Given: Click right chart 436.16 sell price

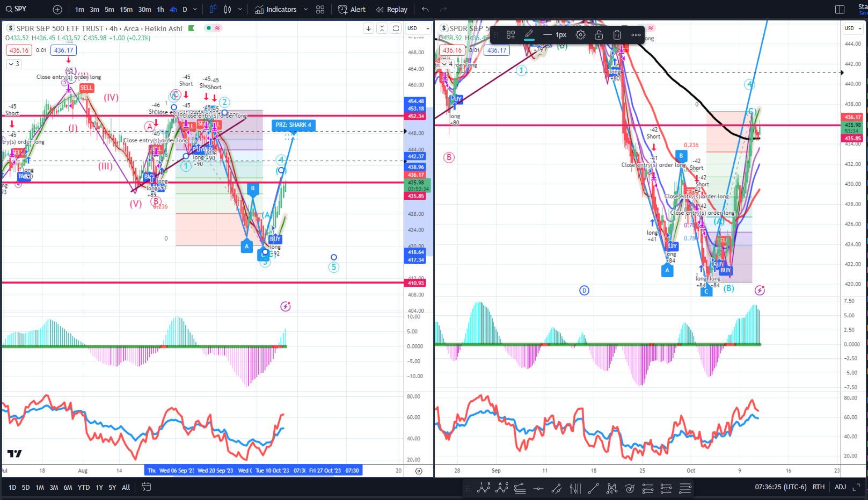Looking at the screenshot, I should click(x=452, y=50).
